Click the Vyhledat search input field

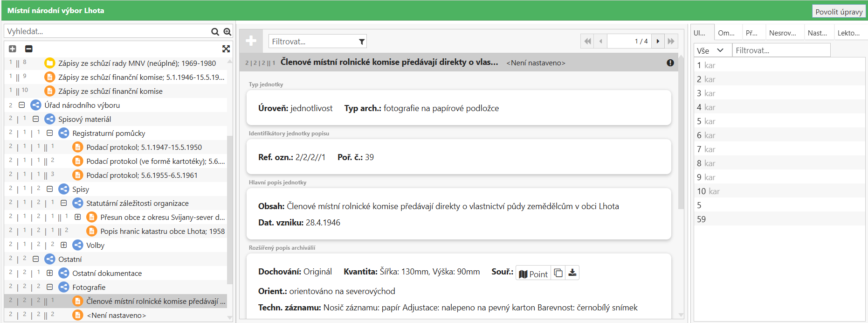click(107, 32)
